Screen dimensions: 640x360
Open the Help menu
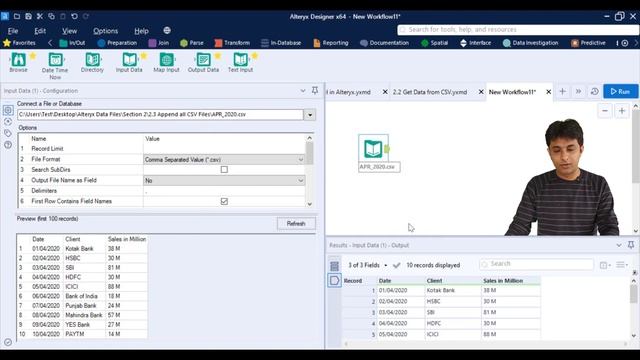pyautogui.click(x=141, y=31)
